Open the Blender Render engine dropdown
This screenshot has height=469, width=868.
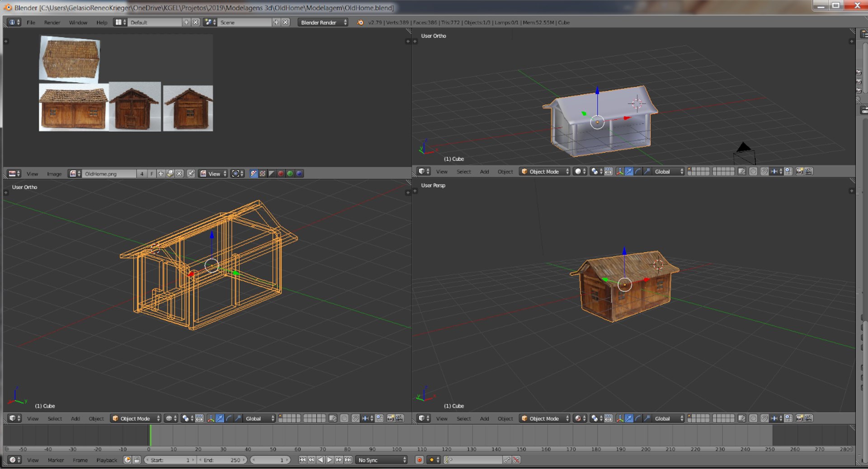[323, 22]
